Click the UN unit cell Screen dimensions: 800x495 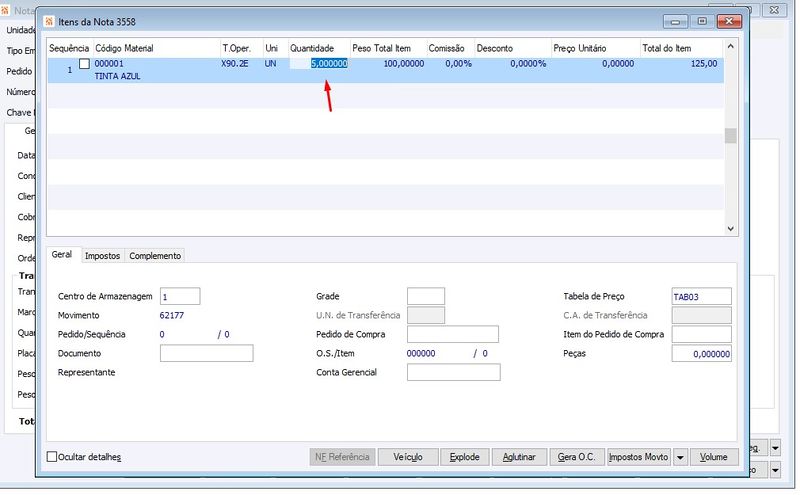click(x=270, y=64)
